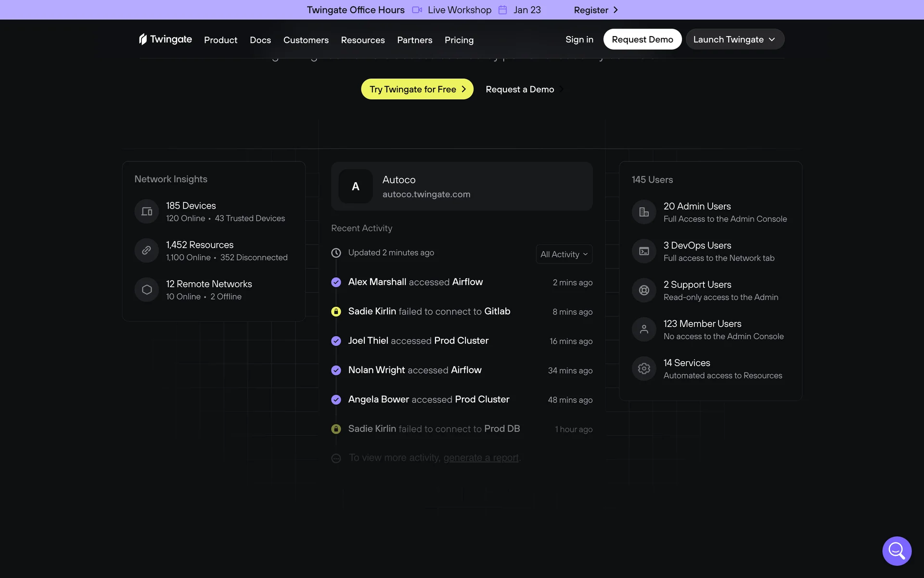Click the Resources link icon
Image resolution: width=924 pixels, height=578 pixels.
coord(147,250)
